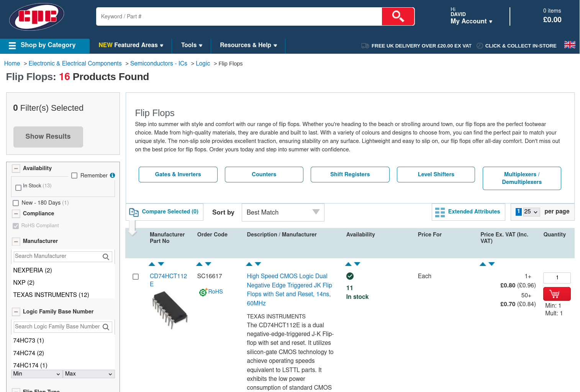Open the Shift Registers category

click(350, 174)
